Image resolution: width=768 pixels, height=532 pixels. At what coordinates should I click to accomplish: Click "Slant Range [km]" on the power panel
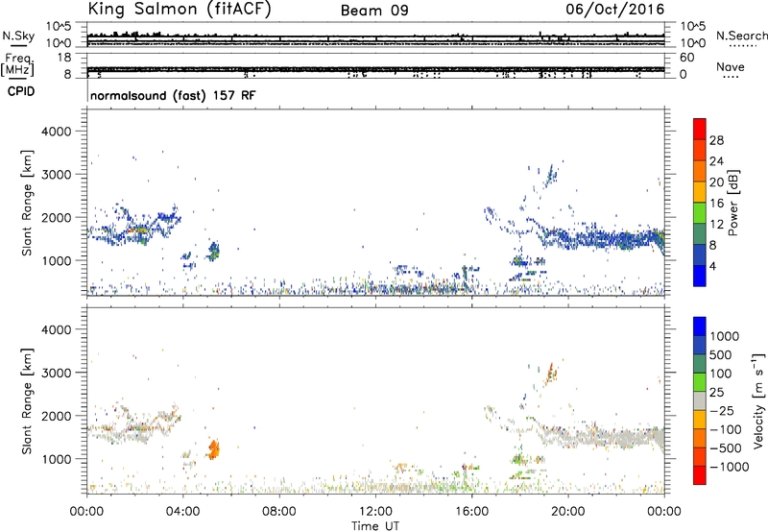click(x=27, y=203)
